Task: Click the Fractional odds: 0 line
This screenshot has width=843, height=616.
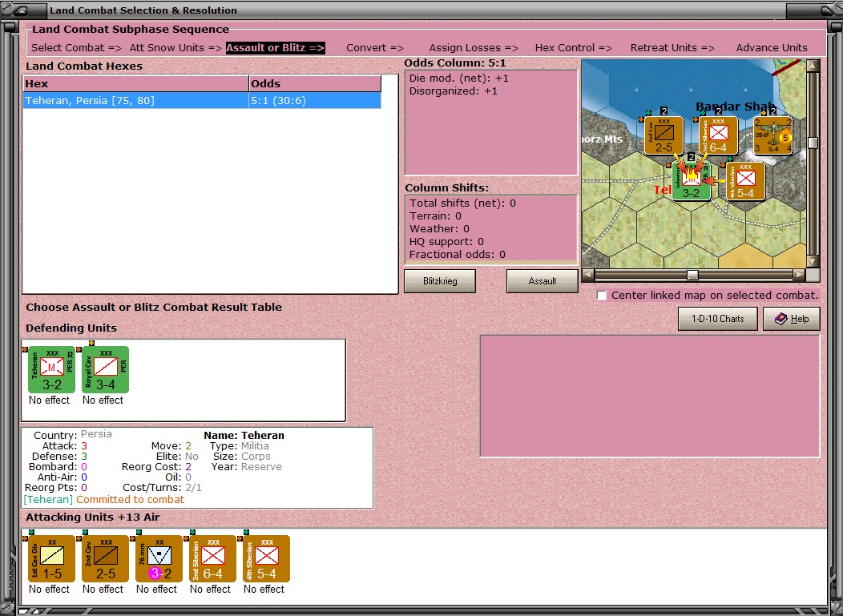Action: pos(458,255)
